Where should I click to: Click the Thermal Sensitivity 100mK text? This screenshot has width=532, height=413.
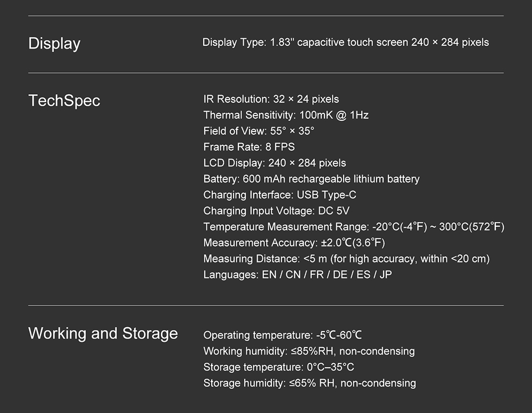286,115
